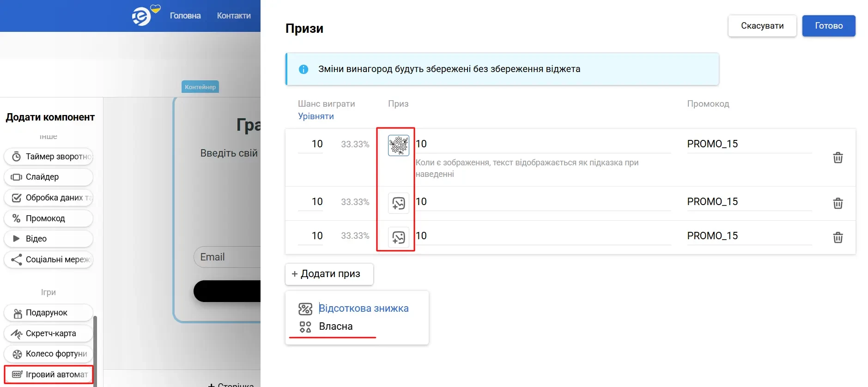Screen dimensions: 868x387
Task: Add the Ігровий автомат component
Action: [49, 374]
